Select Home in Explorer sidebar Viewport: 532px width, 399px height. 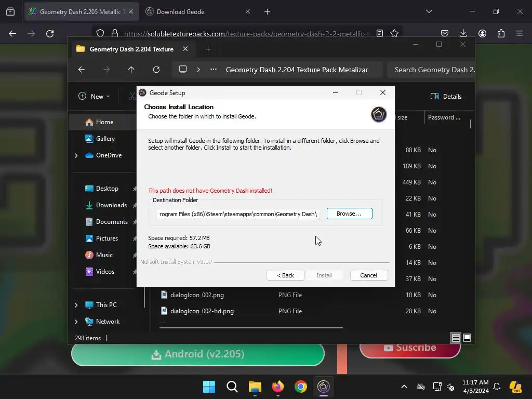pyautogui.click(x=102, y=122)
